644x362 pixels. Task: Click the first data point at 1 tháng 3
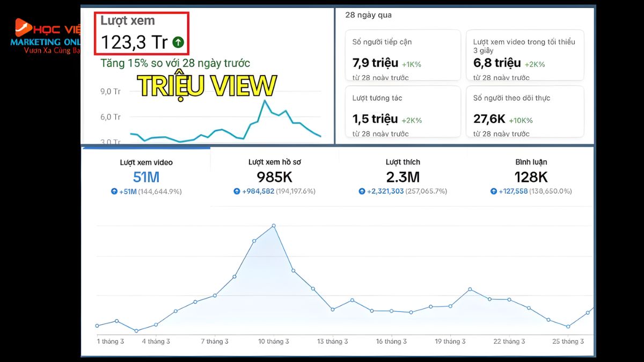[97, 326]
